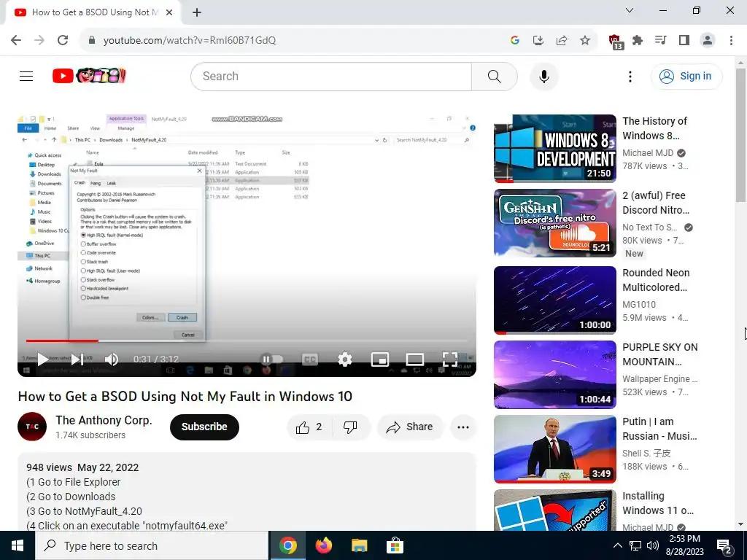Open Microsoft Store from taskbar
747x560 pixels.
coord(395,545)
